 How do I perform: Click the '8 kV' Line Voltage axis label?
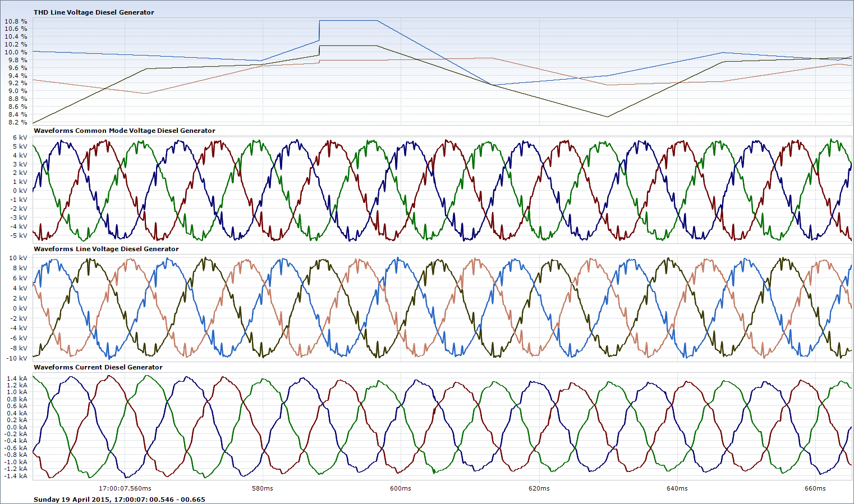point(20,268)
